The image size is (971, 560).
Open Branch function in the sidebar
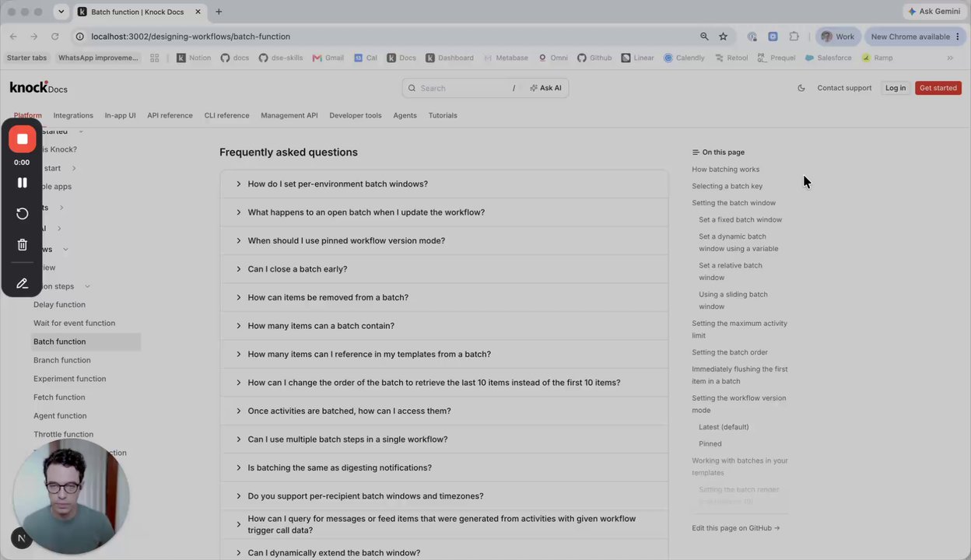(x=62, y=360)
